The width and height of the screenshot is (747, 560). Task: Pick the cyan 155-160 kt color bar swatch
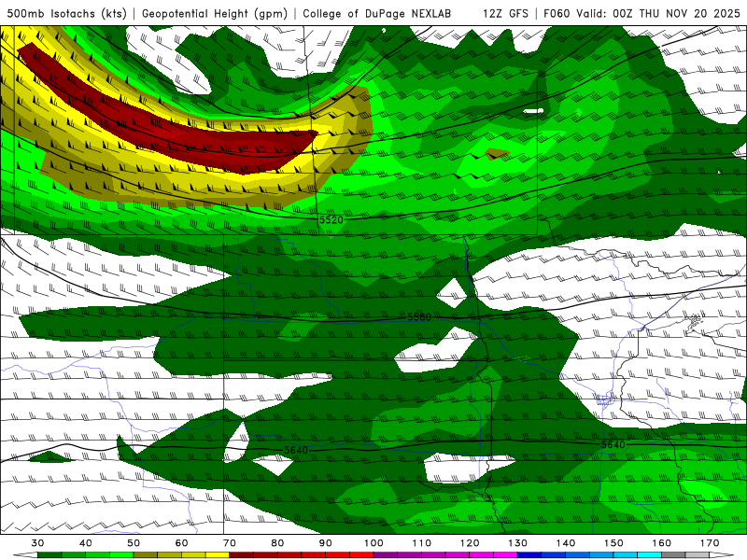[x=650, y=555]
